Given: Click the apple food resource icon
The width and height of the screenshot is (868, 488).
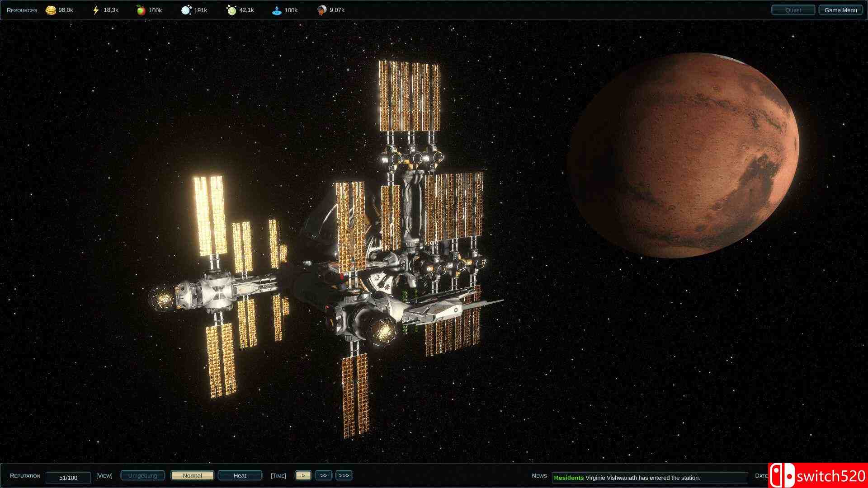Looking at the screenshot, I should coord(141,10).
